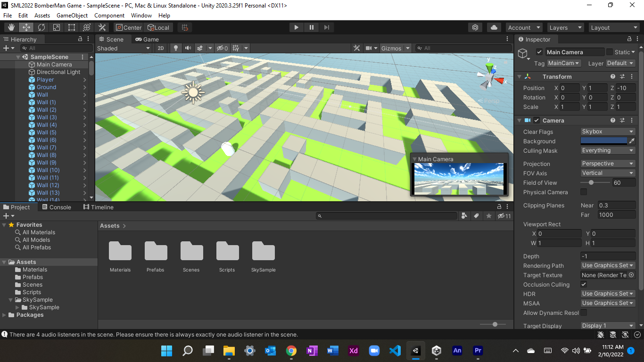Open the Account dropdown
644x362 pixels.
coord(524,27)
